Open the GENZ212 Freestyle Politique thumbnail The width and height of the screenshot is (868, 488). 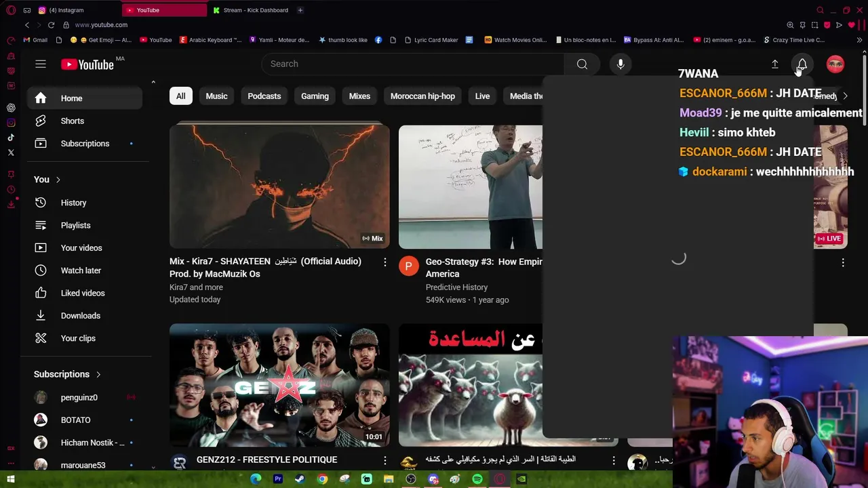(279, 385)
